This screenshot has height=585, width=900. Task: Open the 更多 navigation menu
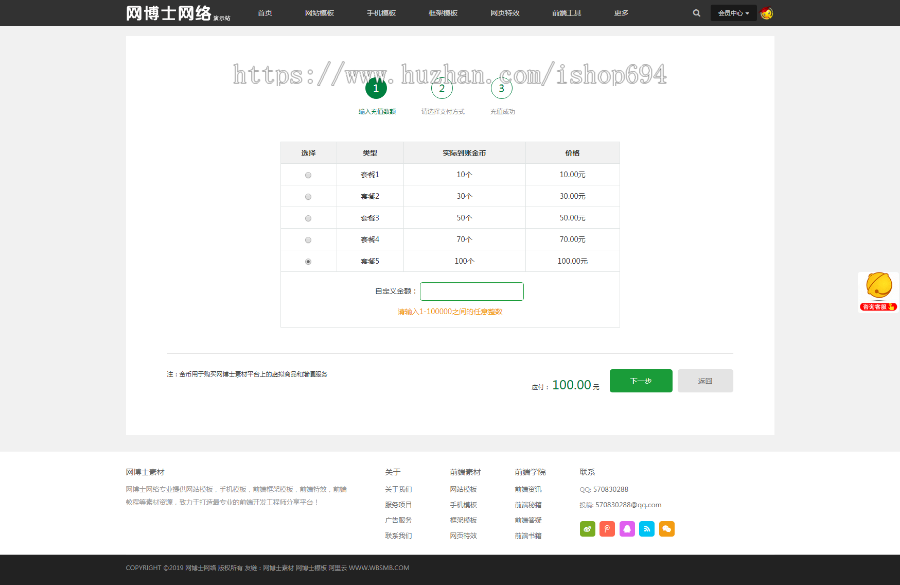[x=621, y=13]
